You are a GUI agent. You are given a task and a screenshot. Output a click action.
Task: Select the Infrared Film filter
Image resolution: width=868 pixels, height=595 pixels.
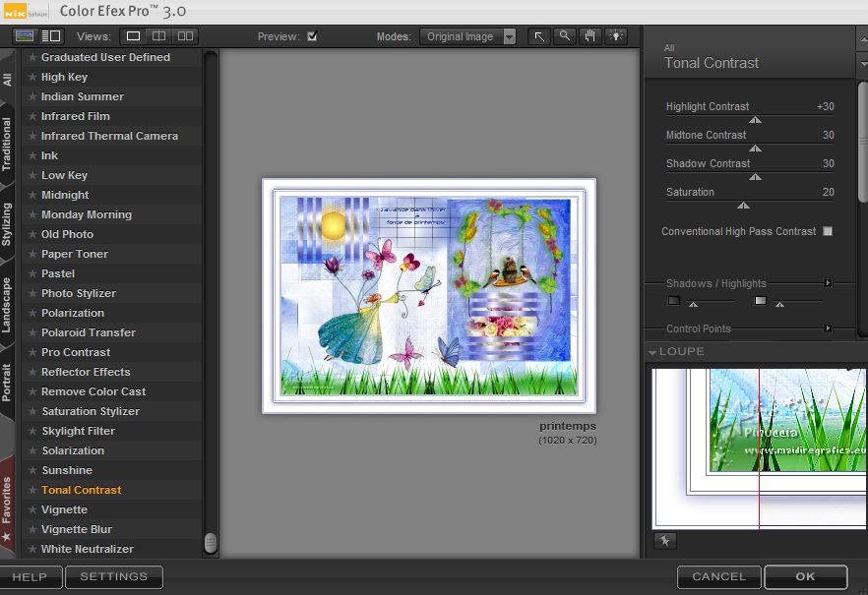(112, 116)
